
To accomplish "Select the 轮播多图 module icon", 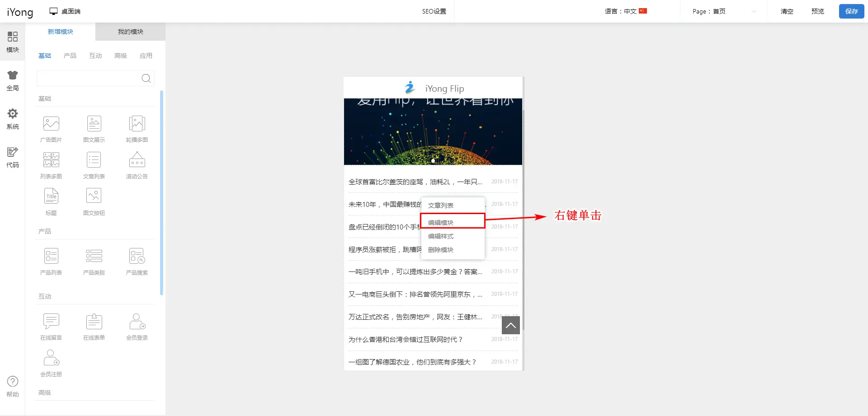I will click(x=137, y=124).
